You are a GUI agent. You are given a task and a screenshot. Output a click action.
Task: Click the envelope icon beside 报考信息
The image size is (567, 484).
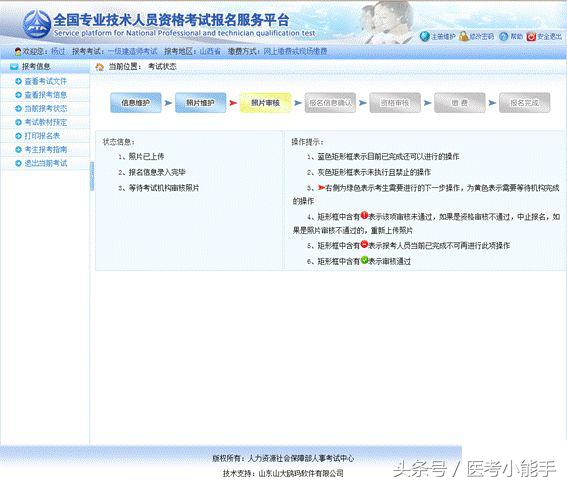[x=14, y=67]
